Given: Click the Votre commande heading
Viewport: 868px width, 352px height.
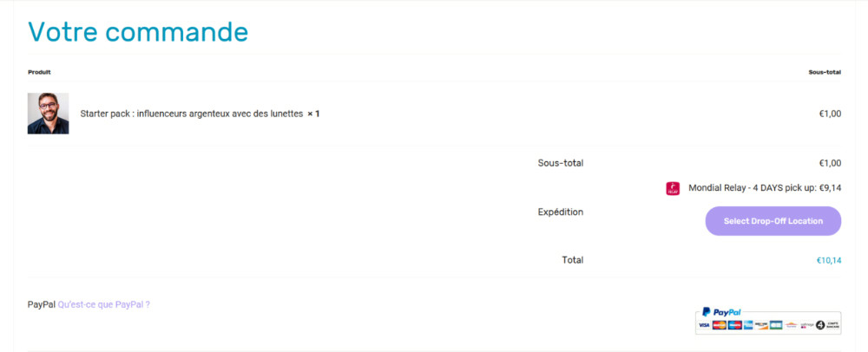Looking at the screenshot, I should 138,31.
